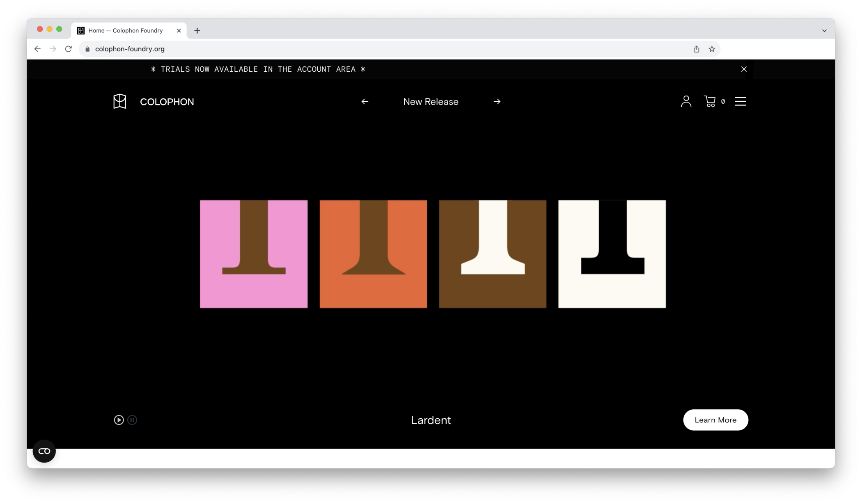The height and width of the screenshot is (504, 862).
Task: Open the CO chat badge
Action: (44, 451)
